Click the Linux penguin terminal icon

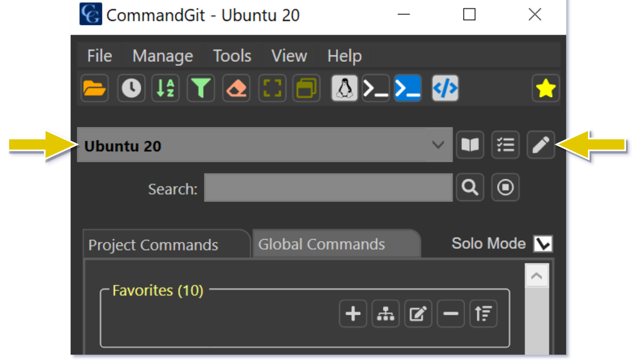pyautogui.click(x=344, y=88)
